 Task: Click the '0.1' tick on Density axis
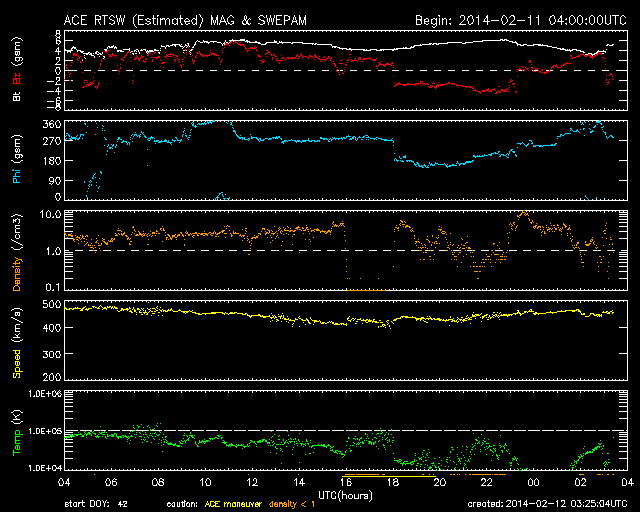pyautogui.click(x=53, y=287)
